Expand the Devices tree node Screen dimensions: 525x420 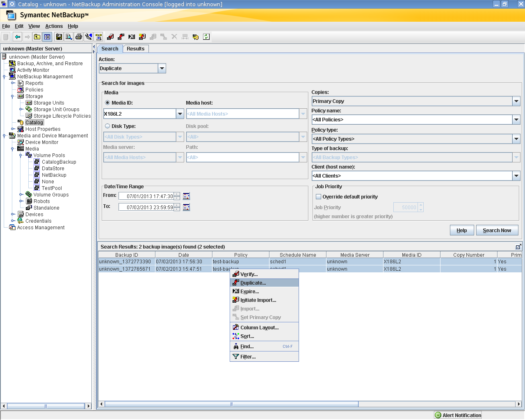pos(13,215)
